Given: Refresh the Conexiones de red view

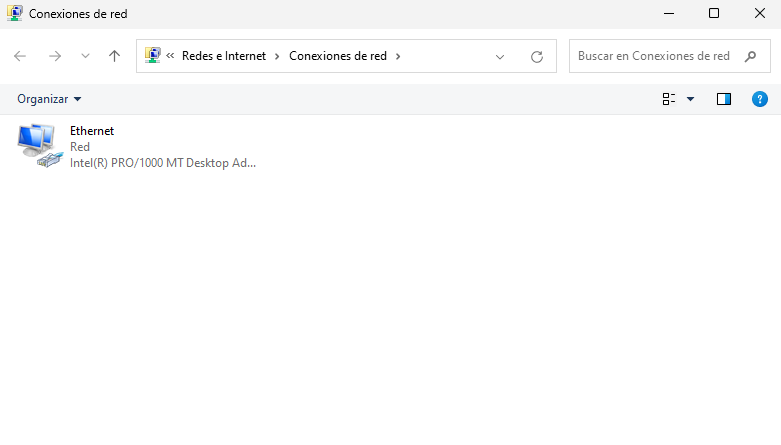Looking at the screenshot, I should pyautogui.click(x=537, y=57).
